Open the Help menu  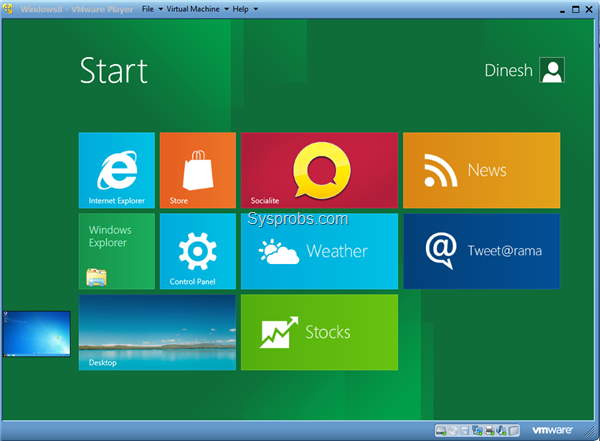[x=240, y=9]
